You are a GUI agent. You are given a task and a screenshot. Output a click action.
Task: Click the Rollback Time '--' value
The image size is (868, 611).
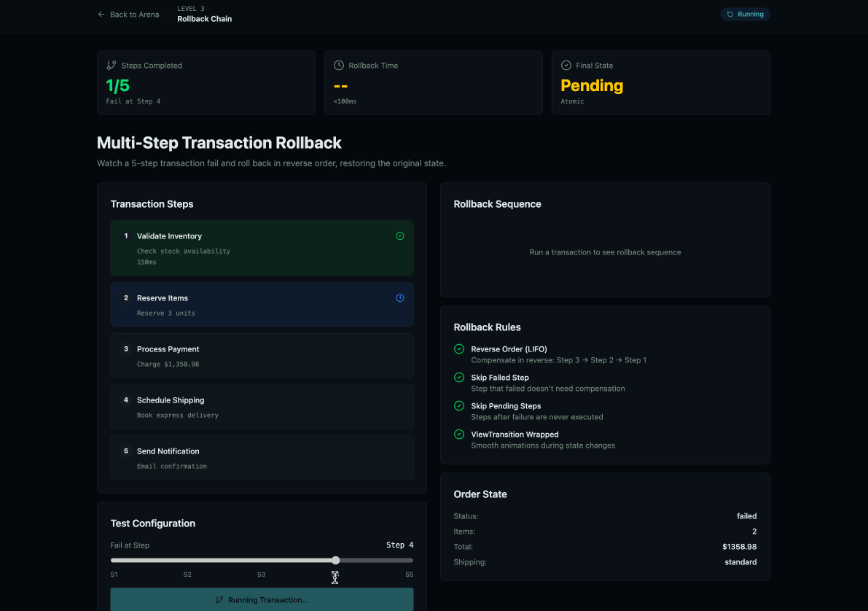tap(340, 86)
